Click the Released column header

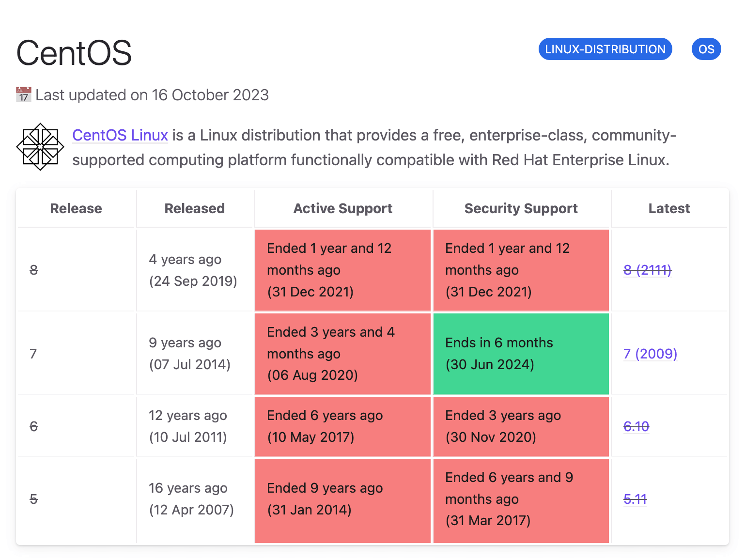(195, 208)
